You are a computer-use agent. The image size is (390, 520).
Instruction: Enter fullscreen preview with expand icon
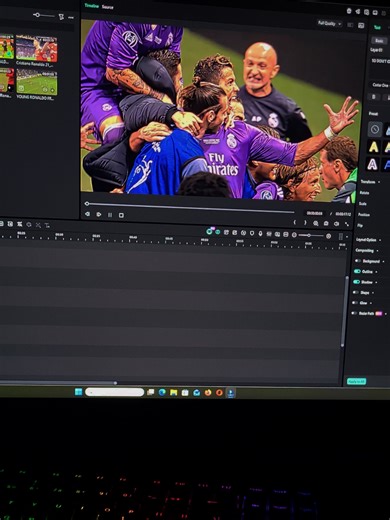coord(347,224)
